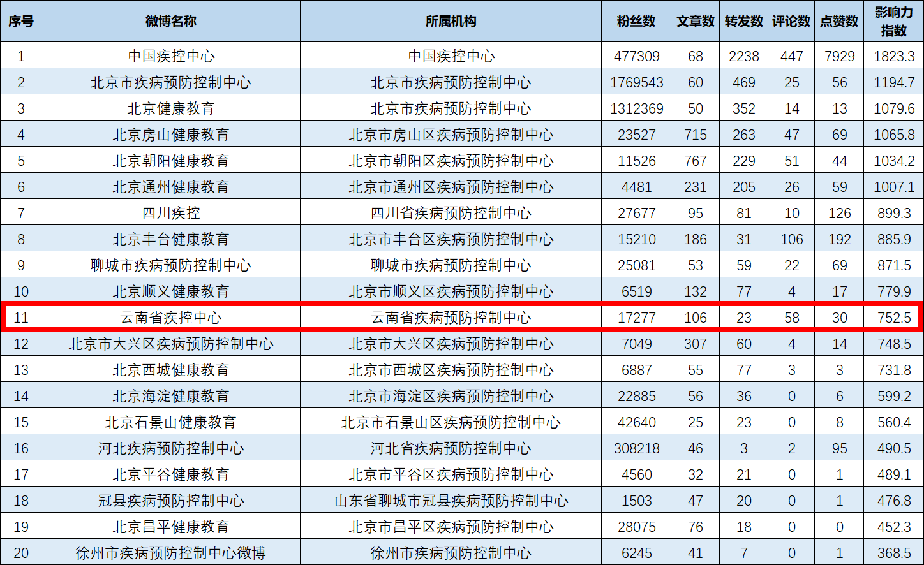Select the 北京房山健康教育 name cell
The image size is (924, 565).
171,135
